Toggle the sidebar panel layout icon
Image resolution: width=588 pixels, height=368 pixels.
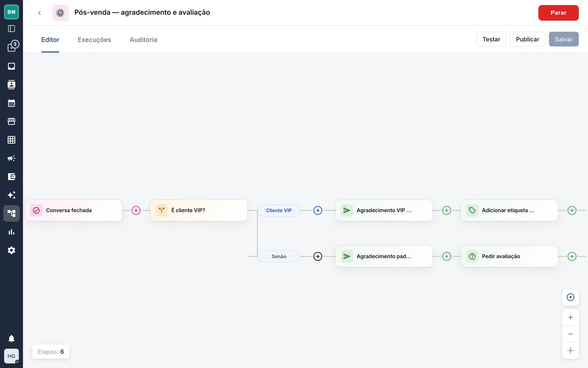pos(11,29)
